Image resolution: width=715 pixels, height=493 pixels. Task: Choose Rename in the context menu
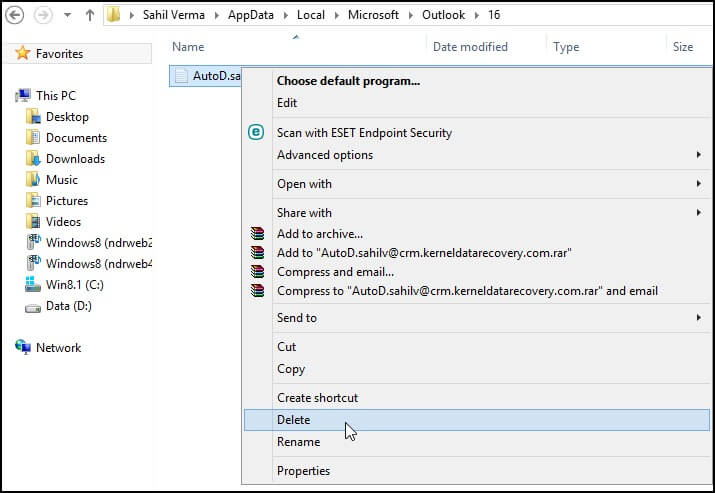[x=298, y=442]
